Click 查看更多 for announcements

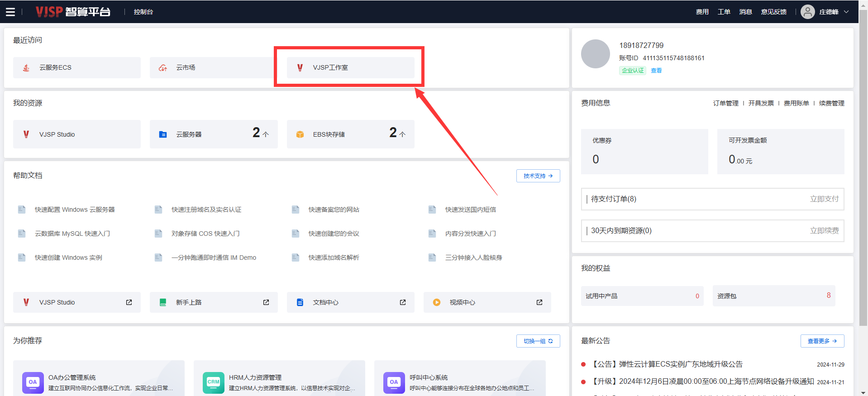[822, 341]
